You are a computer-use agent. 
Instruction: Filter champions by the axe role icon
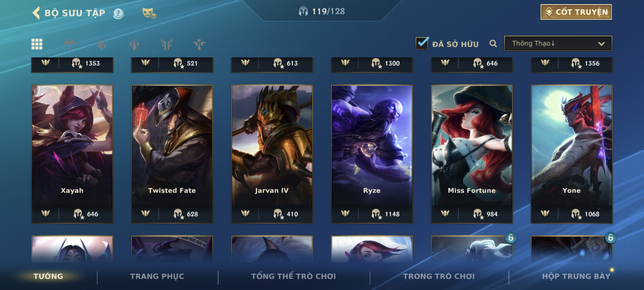click(69, 44)
